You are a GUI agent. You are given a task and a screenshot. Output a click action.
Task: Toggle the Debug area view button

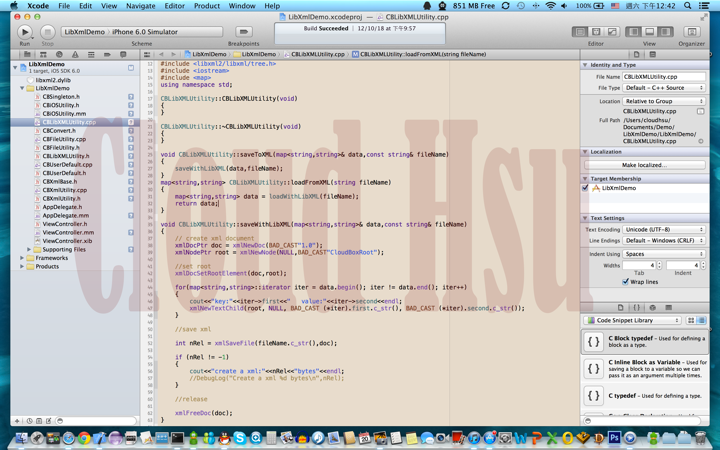(650, 32)
